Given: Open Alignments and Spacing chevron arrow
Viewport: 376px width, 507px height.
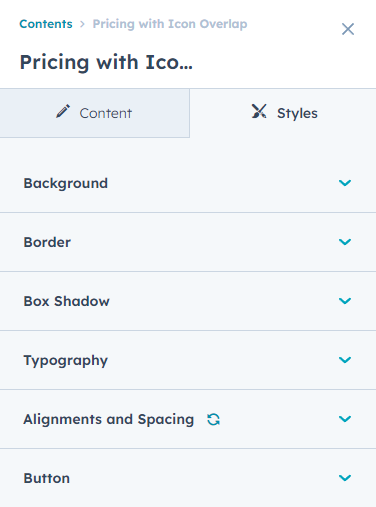Looking at the screenshot, I should [x=345, y=419].
